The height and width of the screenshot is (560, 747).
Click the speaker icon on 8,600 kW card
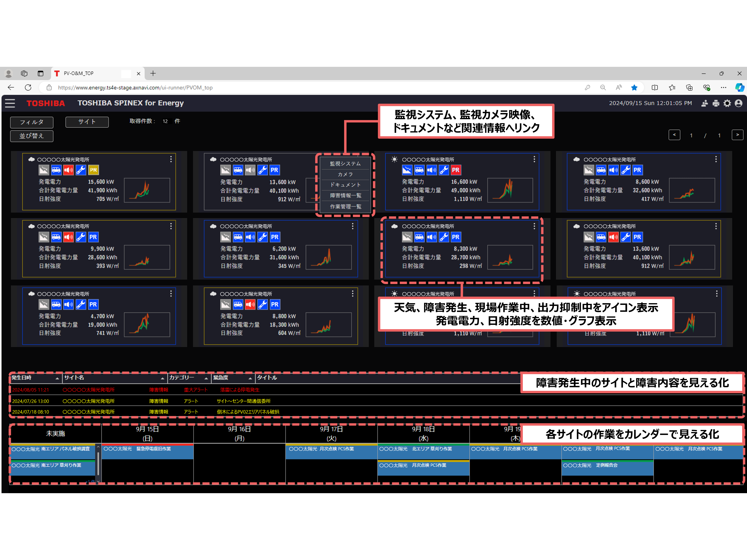(x=613, y=170)
